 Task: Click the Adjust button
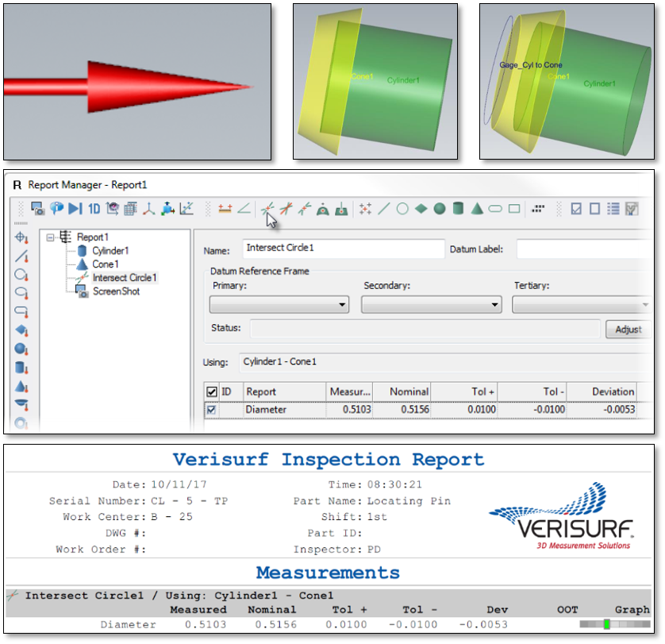(628, 329)
